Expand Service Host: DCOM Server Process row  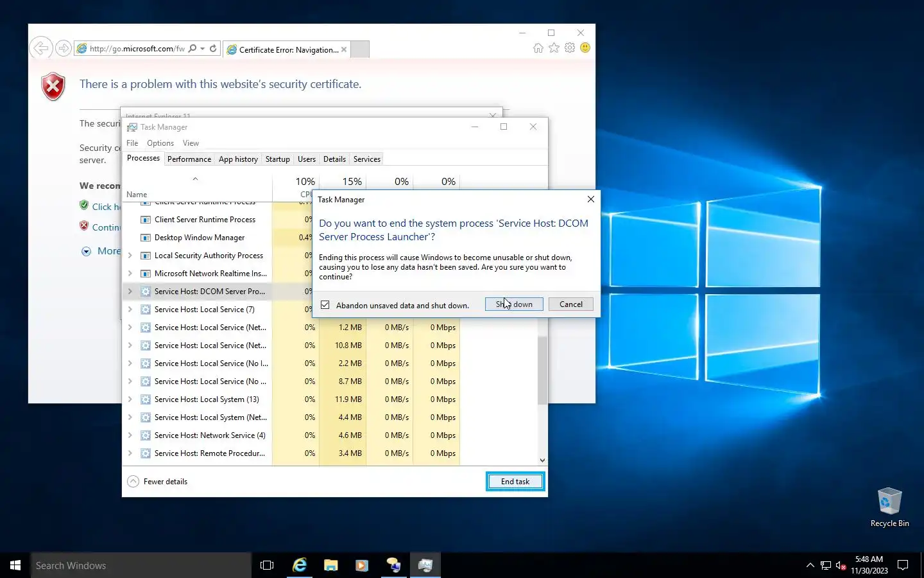click(130, 292)
